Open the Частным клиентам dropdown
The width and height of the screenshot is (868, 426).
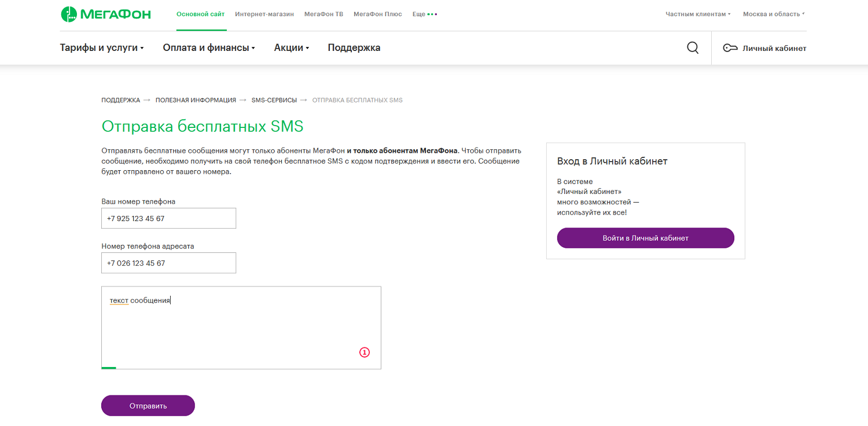click(698, 14)
